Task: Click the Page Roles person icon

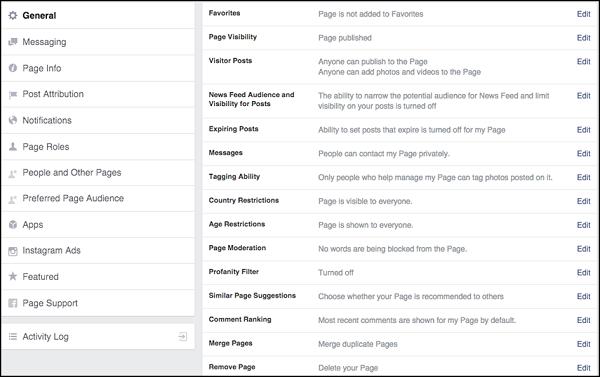Action: pyautogui.click(x=13, y=147)
